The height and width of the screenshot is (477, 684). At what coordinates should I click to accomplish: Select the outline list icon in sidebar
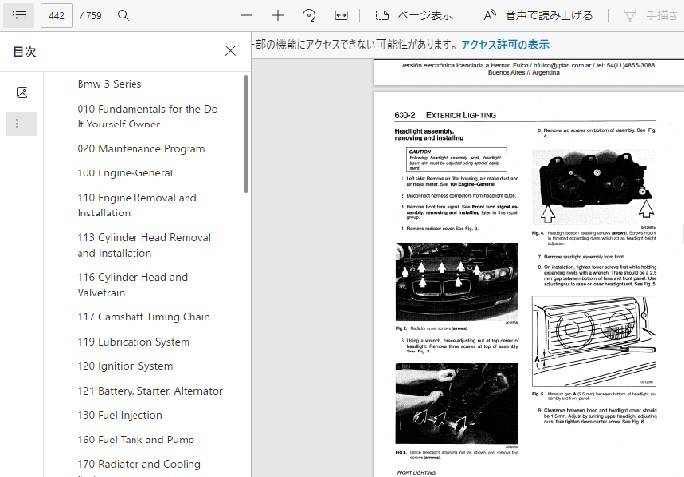21,124
